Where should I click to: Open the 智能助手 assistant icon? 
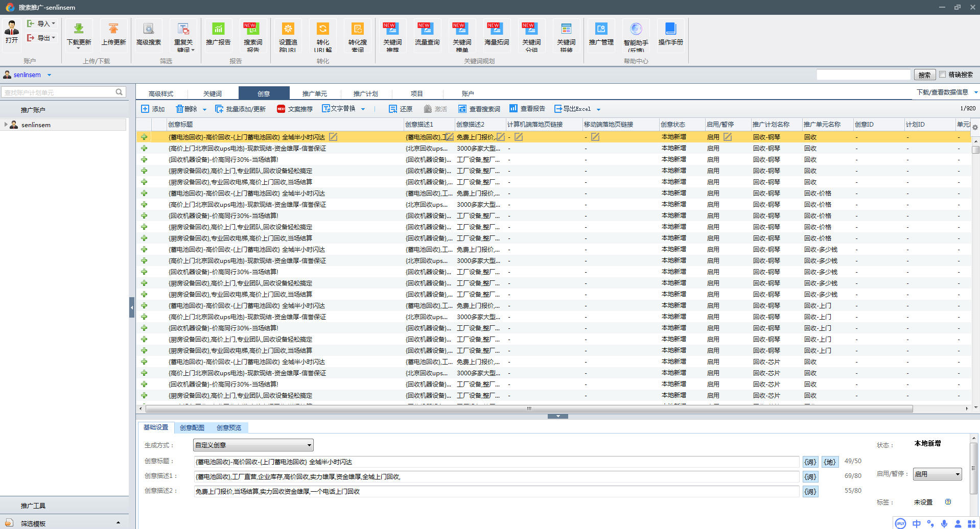coord(636,29)
